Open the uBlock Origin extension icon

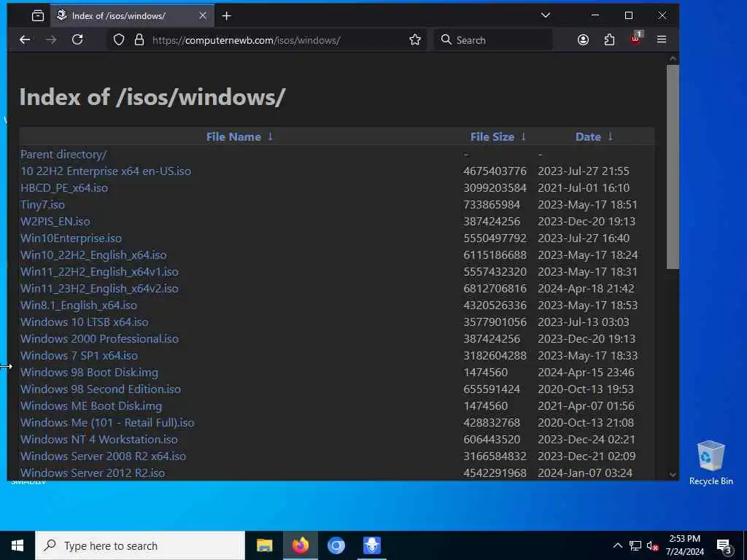[x=636, y=39]
